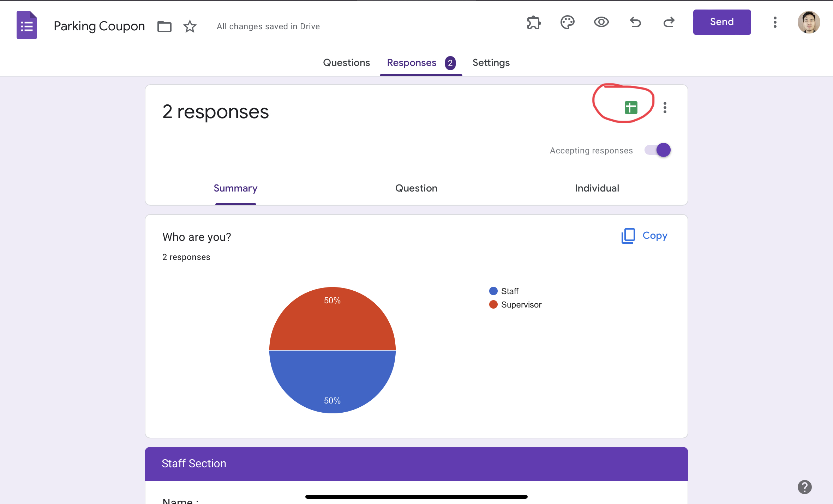This screenshot has width=833, height=504.
Task: Star the Parking Coupon form
Action: coord(190,26)
